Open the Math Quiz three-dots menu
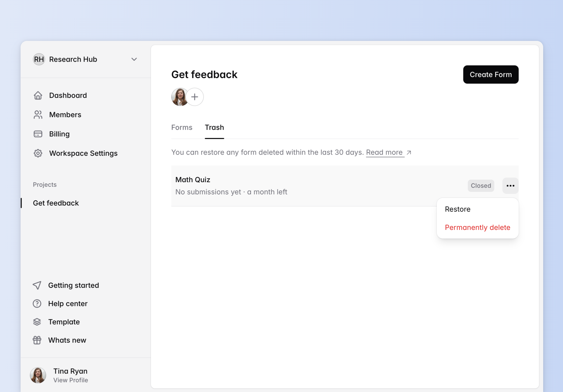The height and width of the screenshot is (392, 563). (510, 186)
